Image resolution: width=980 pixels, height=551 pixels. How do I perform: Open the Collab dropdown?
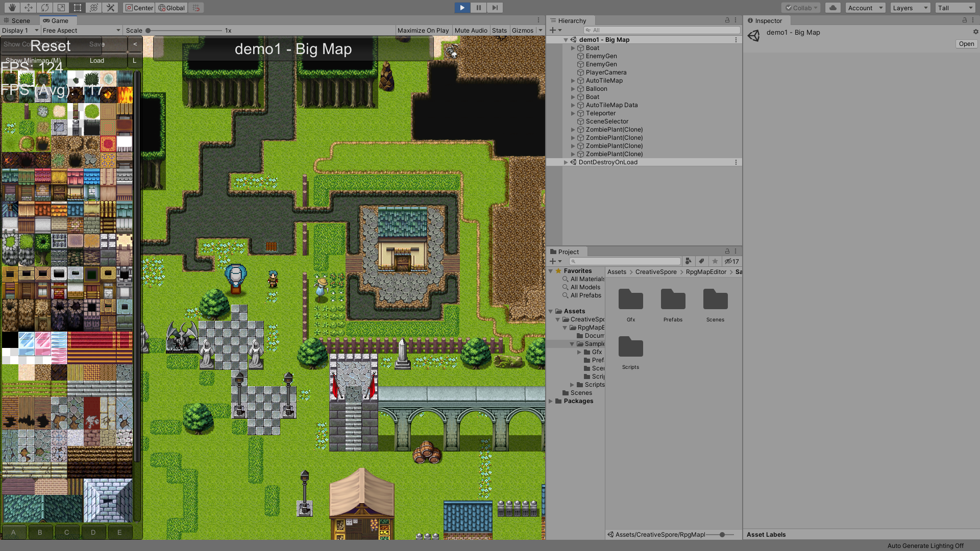pyautogui.click(x=801, y=8)
